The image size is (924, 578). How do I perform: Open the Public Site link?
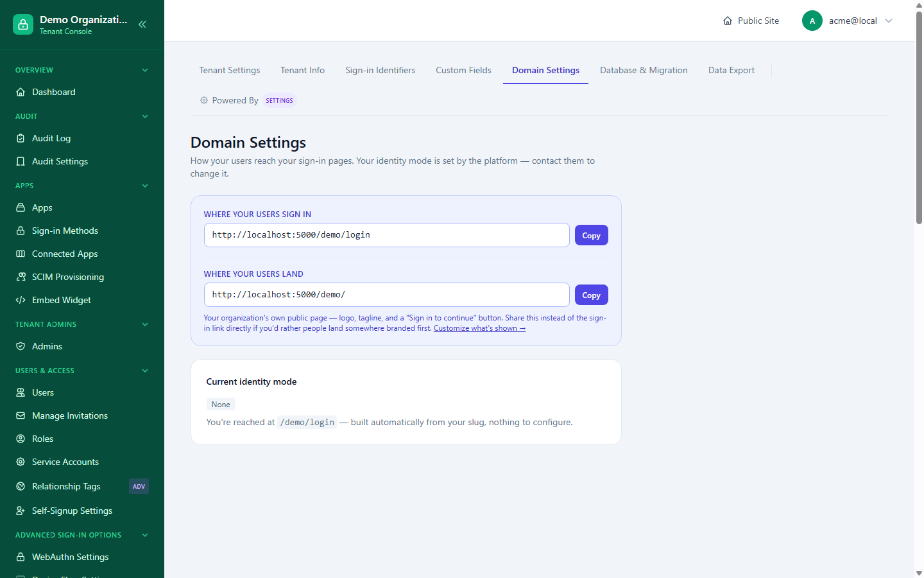click(x=751, y=21)
